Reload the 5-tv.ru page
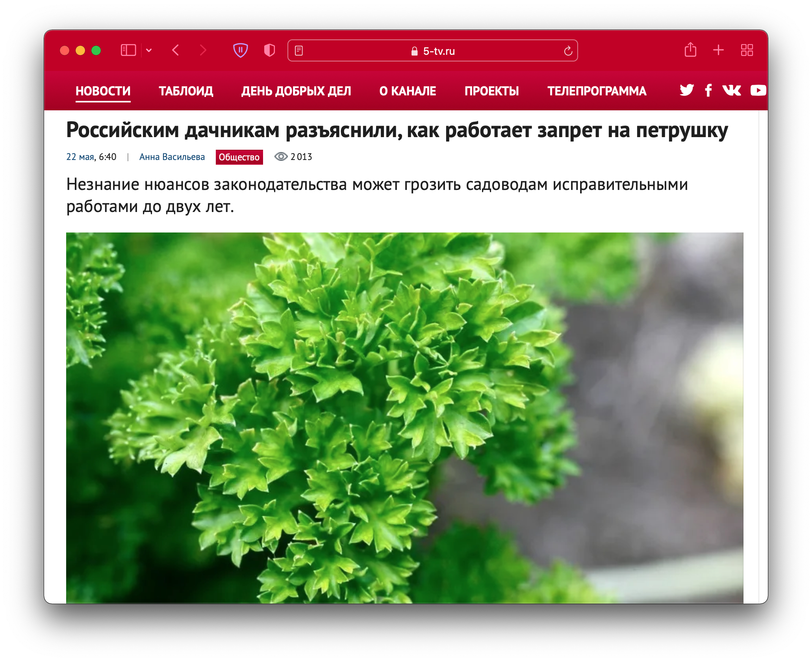The height and width of the screenshot is (662, 812). (x=568, y=51)
